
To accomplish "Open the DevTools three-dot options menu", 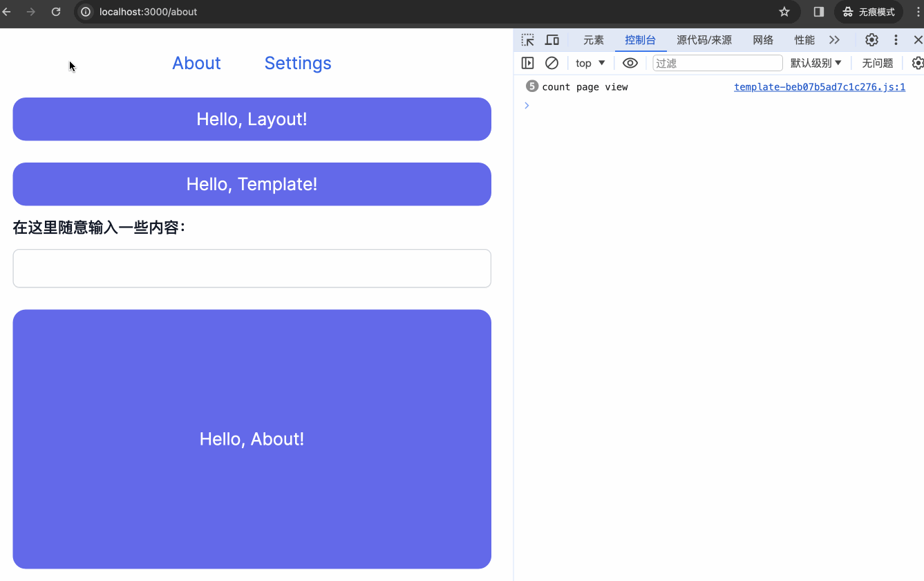I will 896,40.
